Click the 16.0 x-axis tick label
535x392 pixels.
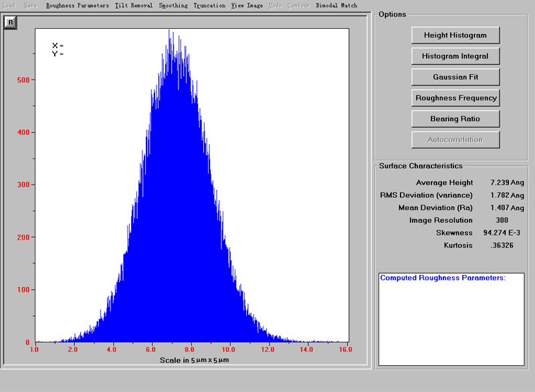346,349
